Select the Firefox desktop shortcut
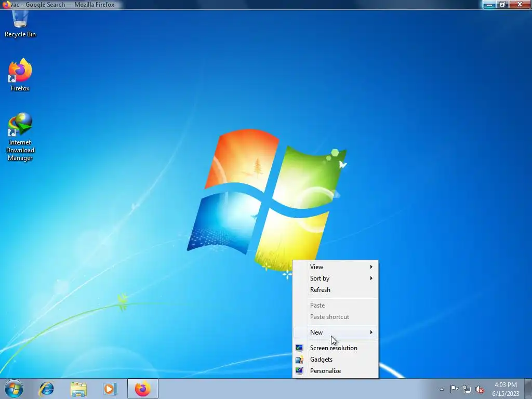The height and width of the screenshot is (399, 532). pos(20,75)
